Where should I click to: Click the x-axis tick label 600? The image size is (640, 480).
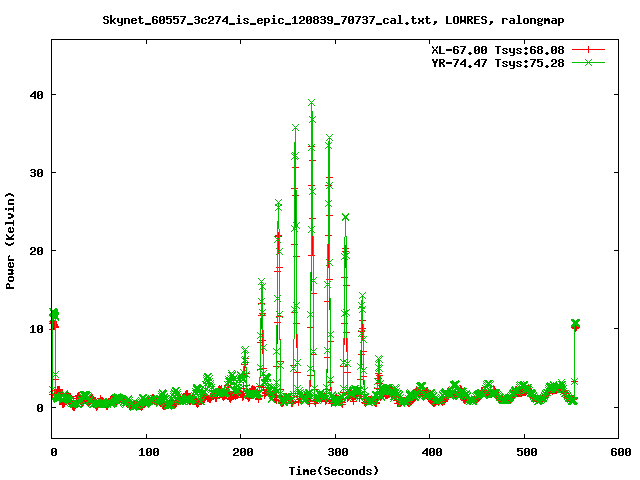[x=621, y=452]
